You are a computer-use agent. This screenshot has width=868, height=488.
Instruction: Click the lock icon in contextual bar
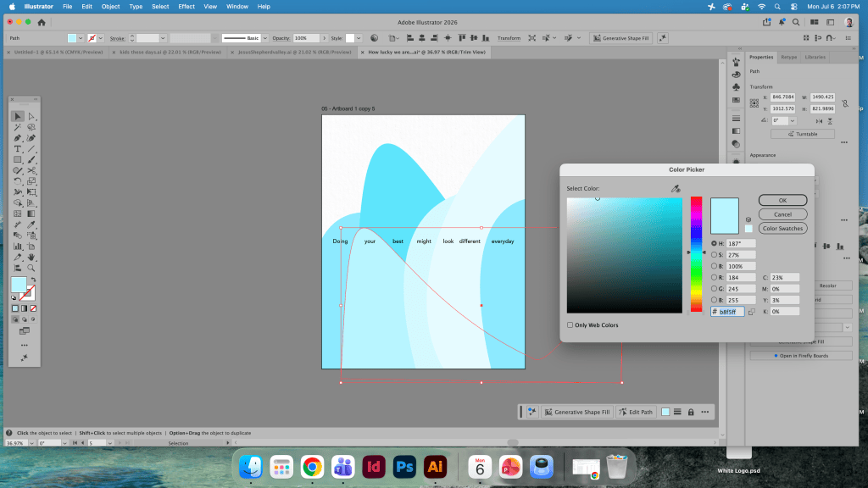tap(691, 413)
